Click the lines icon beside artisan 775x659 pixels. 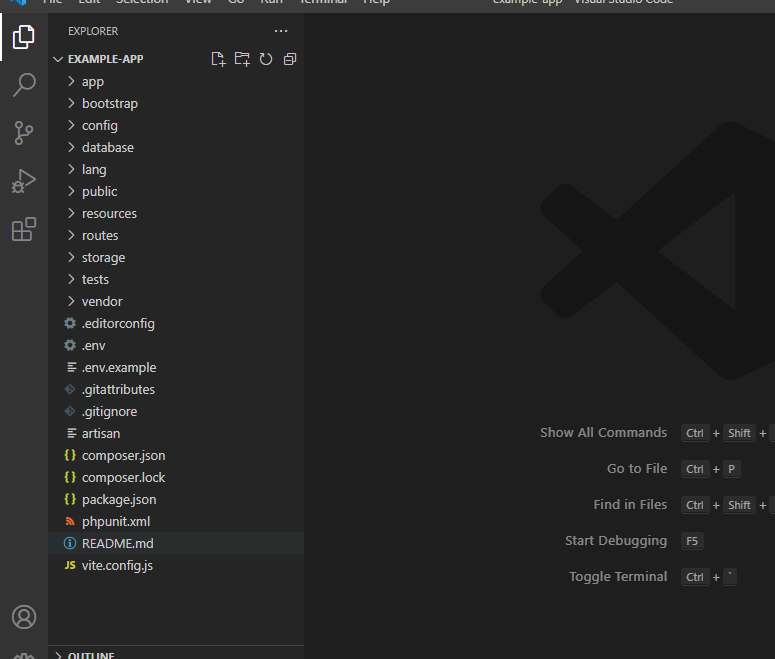(72, 434)
